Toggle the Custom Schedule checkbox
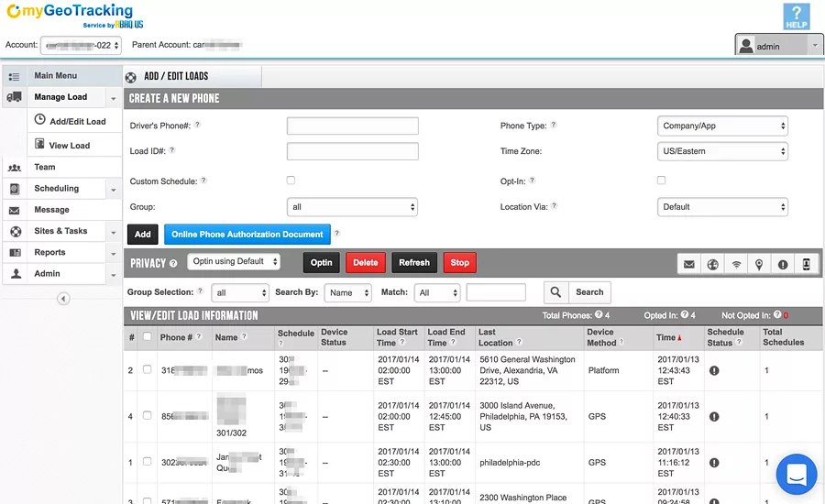The image size is (825, 504). 291,181
